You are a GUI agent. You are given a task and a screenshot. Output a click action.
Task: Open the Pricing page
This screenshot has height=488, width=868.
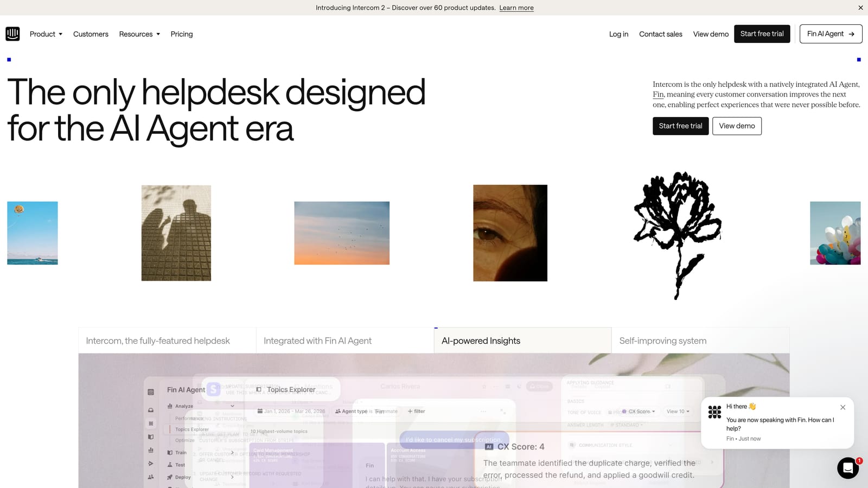tap(182, 34)
